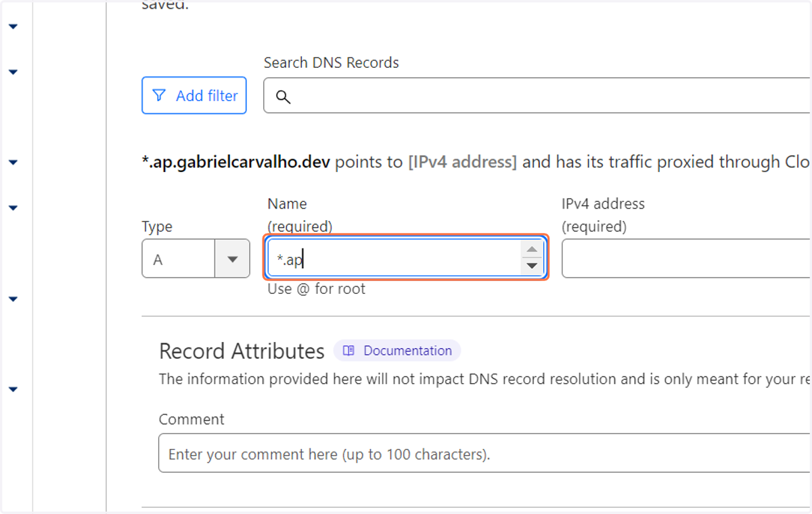
Task: Click the up arrow in Name field
Action: pyautogui.click(x=532, y=249)
